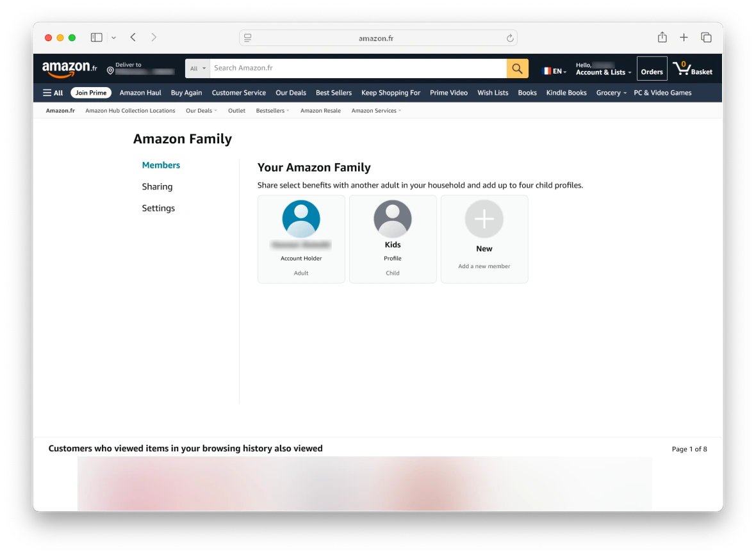Click the amazon.fr address bar
Image resolution: width=756 pixels, height=555 pixels.
pos(378,38)
